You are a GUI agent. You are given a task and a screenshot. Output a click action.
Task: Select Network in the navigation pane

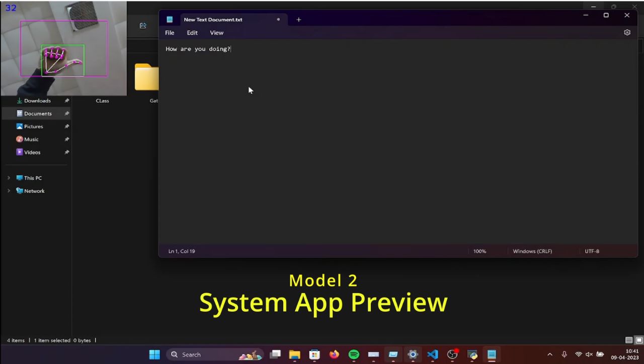point(33,191)
